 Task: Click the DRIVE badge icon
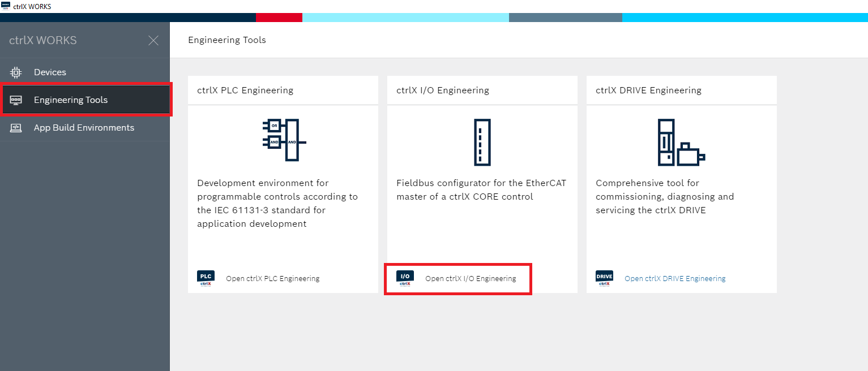coord(604,278)
